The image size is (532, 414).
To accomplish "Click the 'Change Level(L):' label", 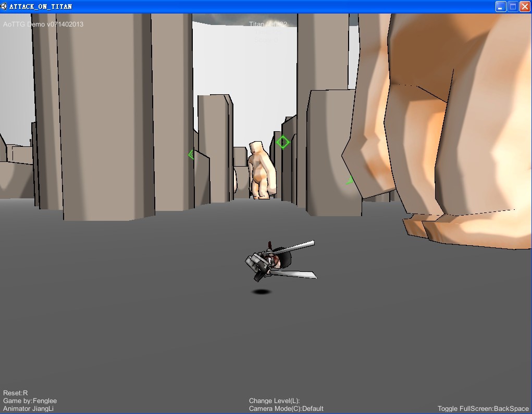I will coord(274,401).
